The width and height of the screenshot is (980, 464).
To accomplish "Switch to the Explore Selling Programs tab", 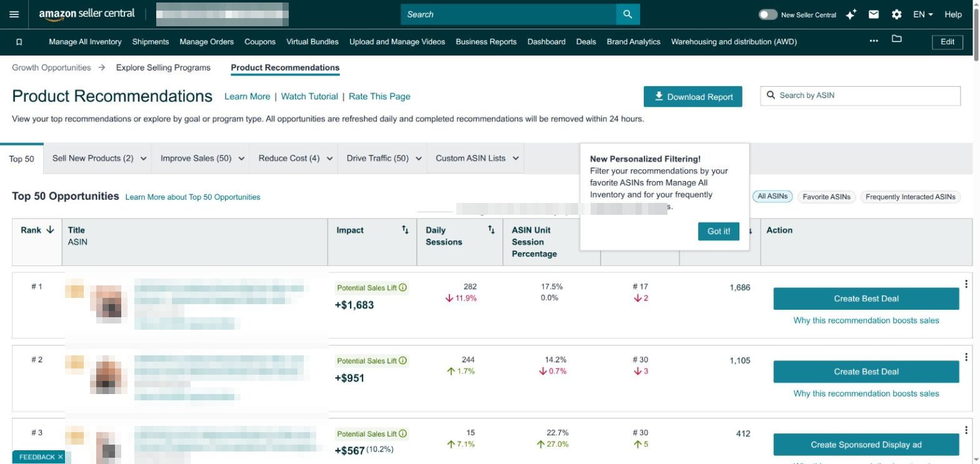I will pyautogui.click(x=163, y=67).
